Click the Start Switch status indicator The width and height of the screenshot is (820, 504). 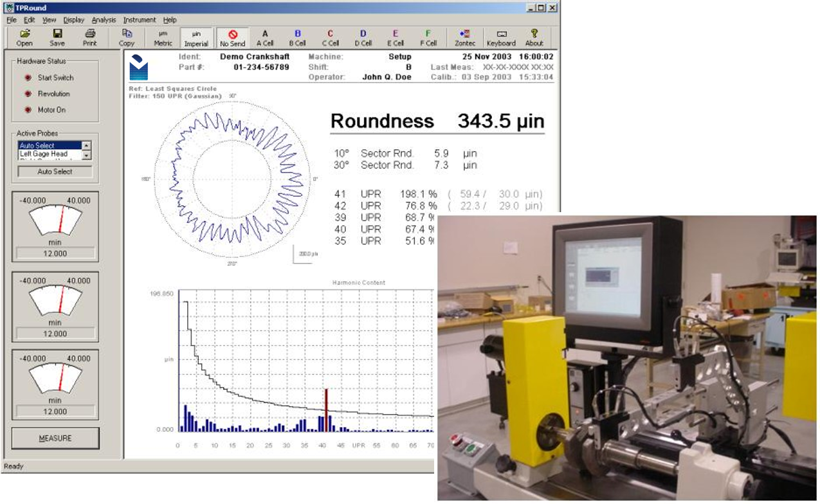tap(28, 78)
